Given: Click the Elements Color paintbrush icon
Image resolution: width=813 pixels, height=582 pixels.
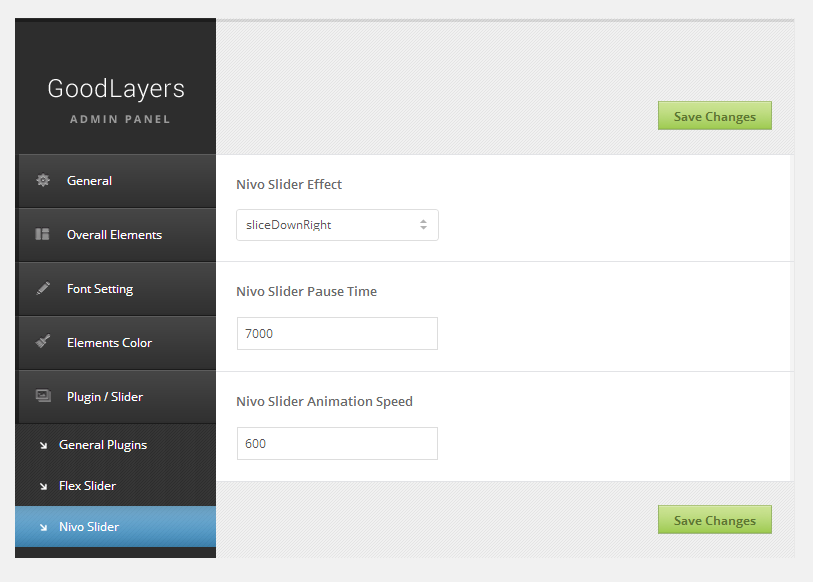Looking at the screenshot, I should coord(43,342).
